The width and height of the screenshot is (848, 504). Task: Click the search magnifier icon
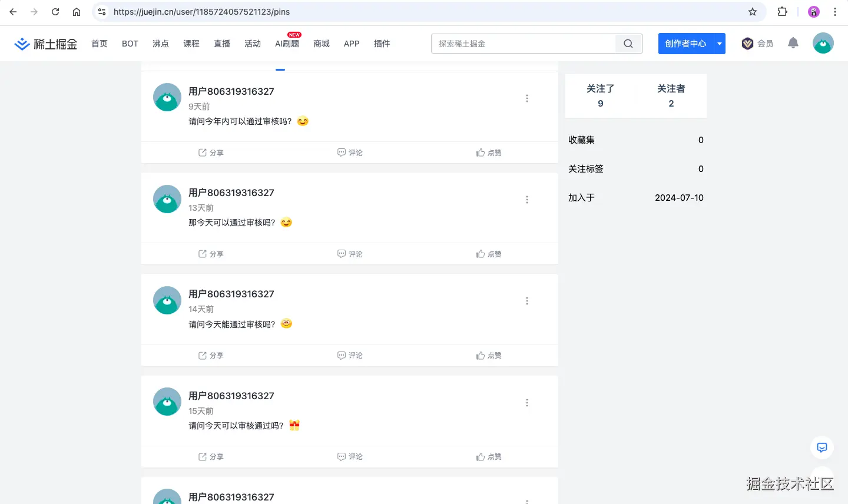pos(628,43)
